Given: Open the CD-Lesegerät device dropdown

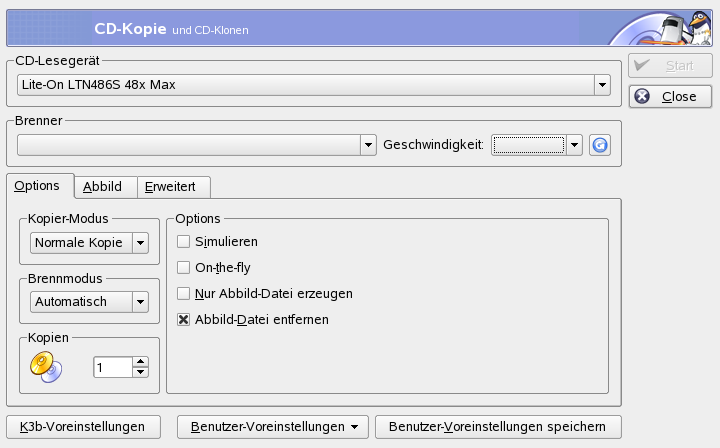Looking at the screenshot, I should point(602,85).
